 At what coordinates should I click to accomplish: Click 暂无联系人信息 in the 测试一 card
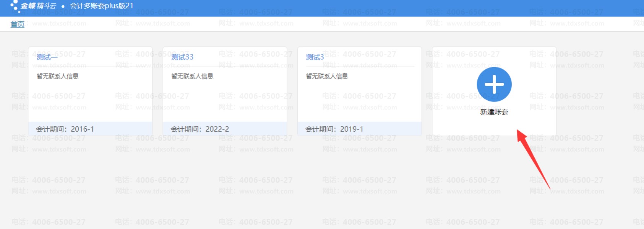(58, 76)
